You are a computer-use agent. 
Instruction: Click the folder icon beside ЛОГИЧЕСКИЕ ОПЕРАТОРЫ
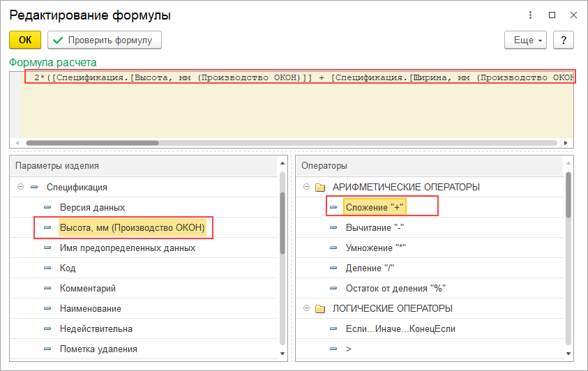pyautogui.click(x=320, y=308)
